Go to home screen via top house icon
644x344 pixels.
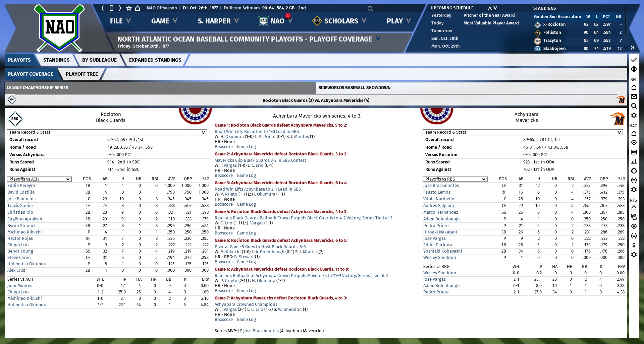click(x=138, y=8)
